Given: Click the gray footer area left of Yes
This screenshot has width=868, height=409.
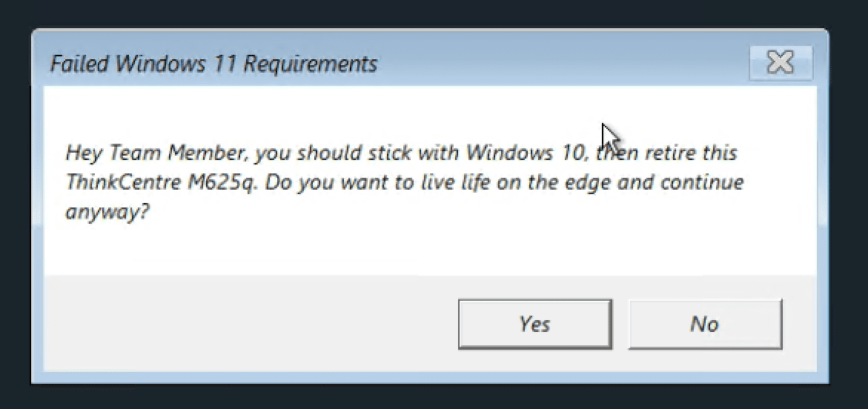Looking at the screenshot, I should (x=245, y=324).
